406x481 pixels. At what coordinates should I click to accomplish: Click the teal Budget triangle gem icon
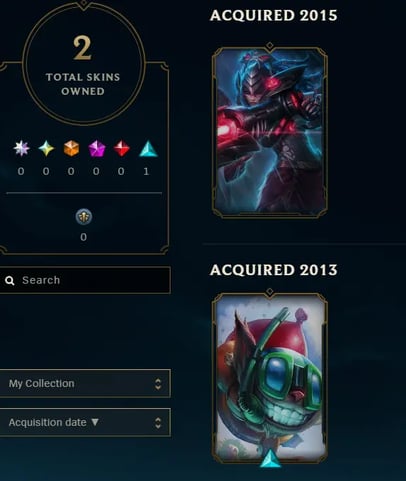coord(148,149)
